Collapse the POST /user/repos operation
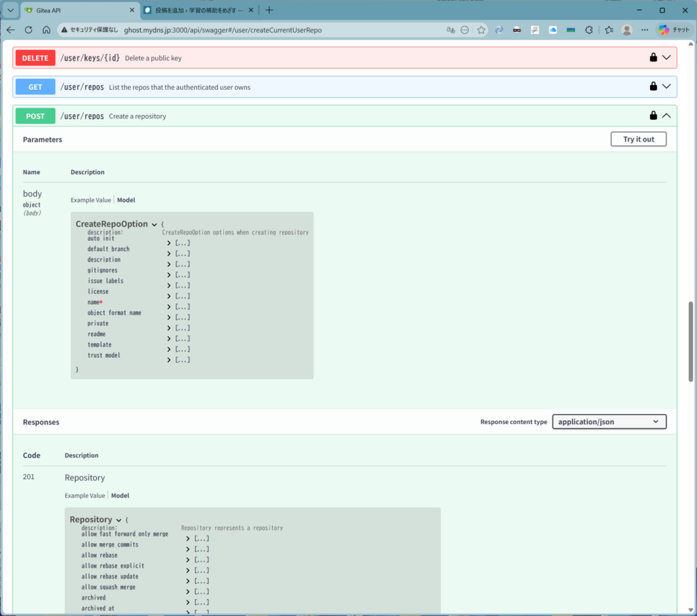The width and height of the screenshot is (697, 616). 666,116
